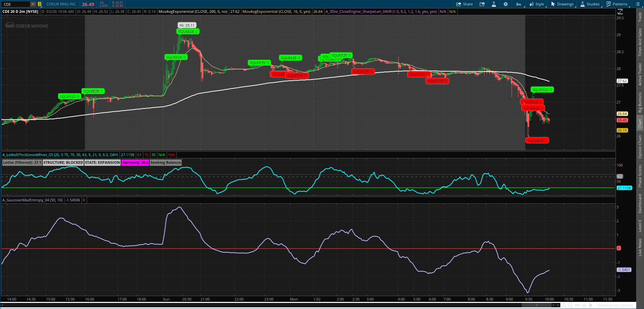Click the Share chart icon
The height and width of the screenshot is (309, 644).
click(x=464, y=4)
